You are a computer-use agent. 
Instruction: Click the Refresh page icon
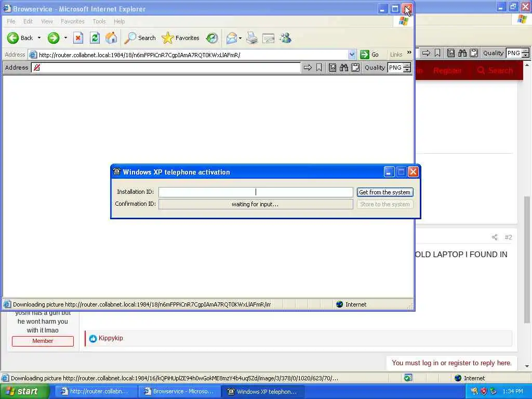95,38
